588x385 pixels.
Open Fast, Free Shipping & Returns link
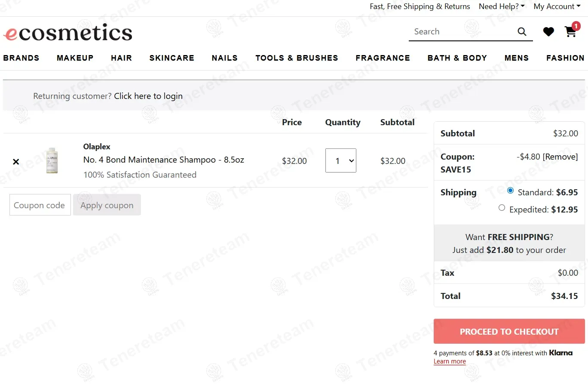tap(420, 6)
